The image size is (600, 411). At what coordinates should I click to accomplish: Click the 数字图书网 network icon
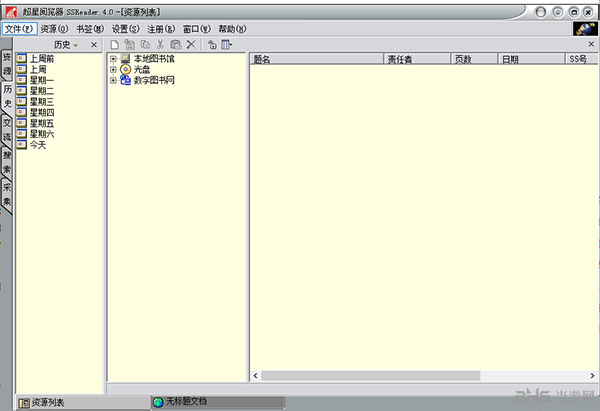[126, 80]
